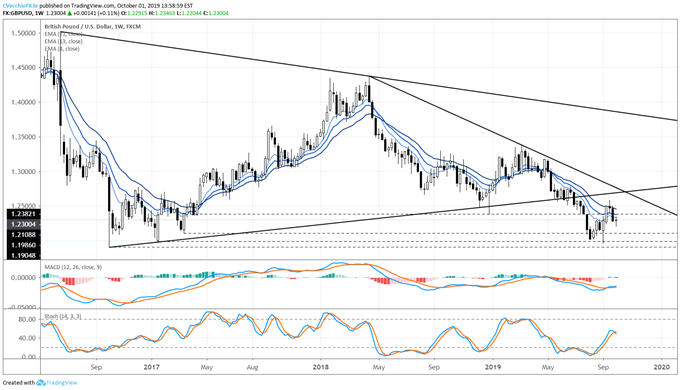The width and height of the screenshot is (680, 390).
Task: Click the 1.19048 price level tag
Action: pos(24,256)
